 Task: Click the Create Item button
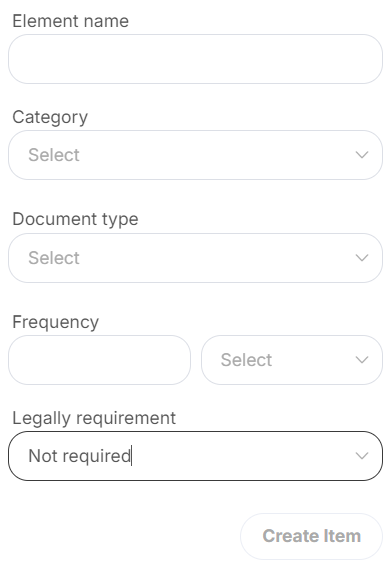[311, 536]
